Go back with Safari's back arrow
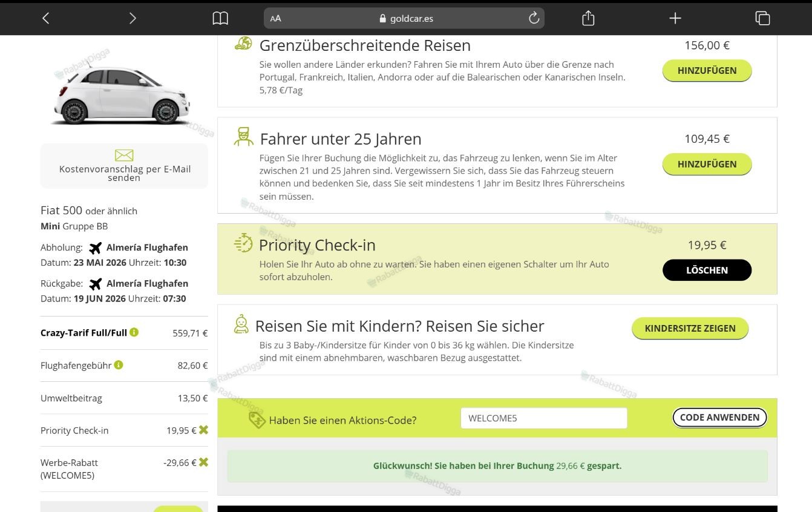Image resolution: width=812 pixels, height=512 pixels. (x=46, y=18)
